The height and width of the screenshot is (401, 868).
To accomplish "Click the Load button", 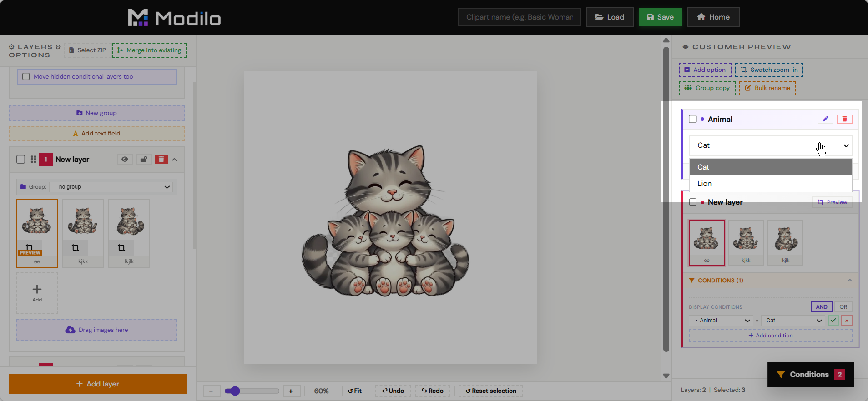I will click(x=610, y=17).
